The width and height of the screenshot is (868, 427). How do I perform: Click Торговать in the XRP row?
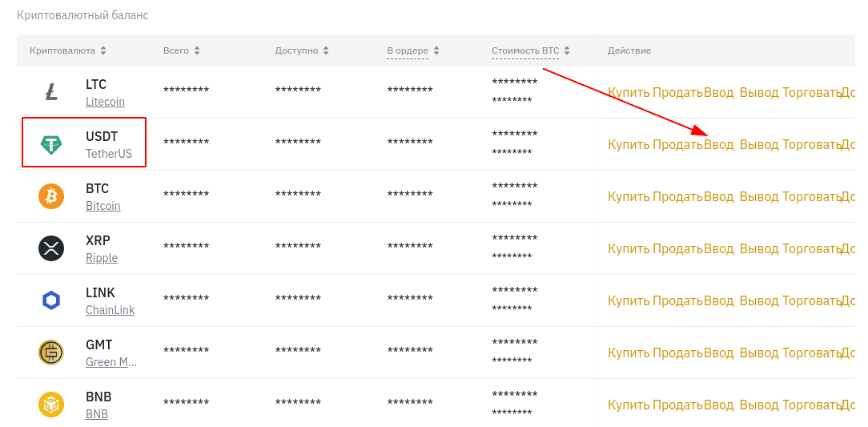[811, 248]
